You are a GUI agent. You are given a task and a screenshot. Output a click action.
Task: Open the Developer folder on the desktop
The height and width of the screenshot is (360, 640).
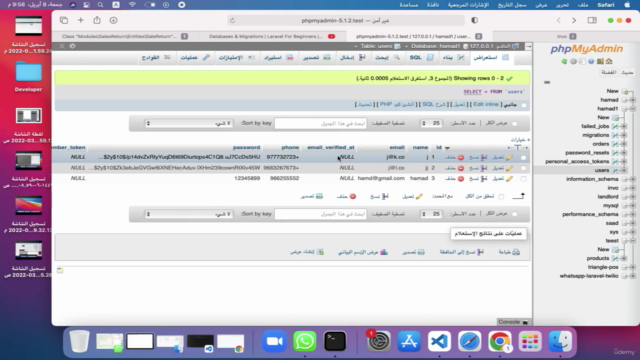pos(29,77)
